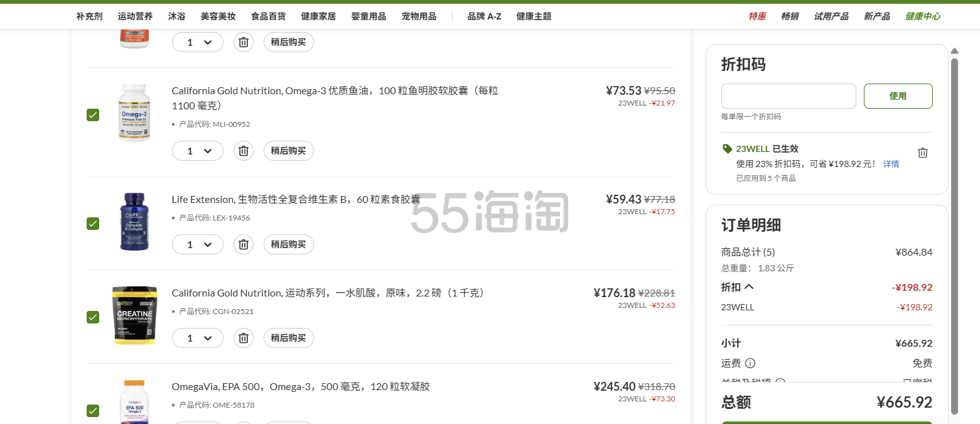Change quantity for Life Extension B-Complex

click(198, 244)
